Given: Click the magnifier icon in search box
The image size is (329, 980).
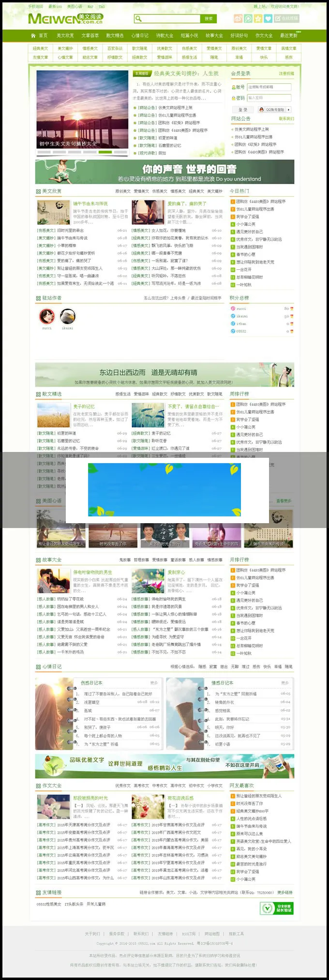Looking at the screenshot, I should pyautogui.click(x=138, y=19).
